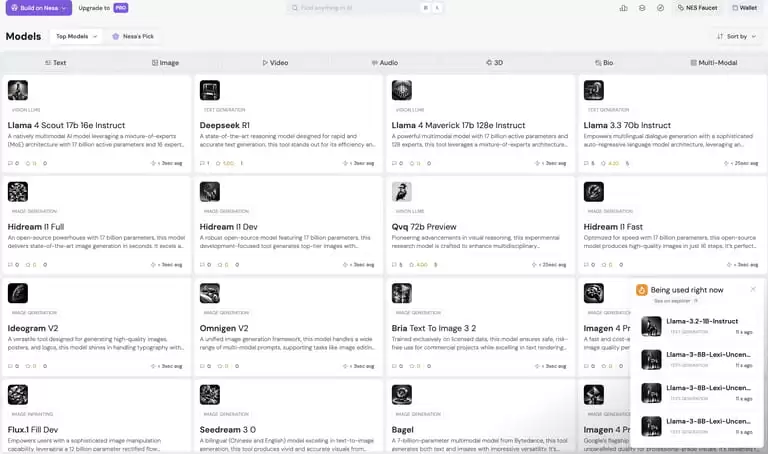Screen dimensions: 768x454
Task: Open the Llama 4 Maverick 17b 128e Instruct title
Action: [x=458, y=125]
